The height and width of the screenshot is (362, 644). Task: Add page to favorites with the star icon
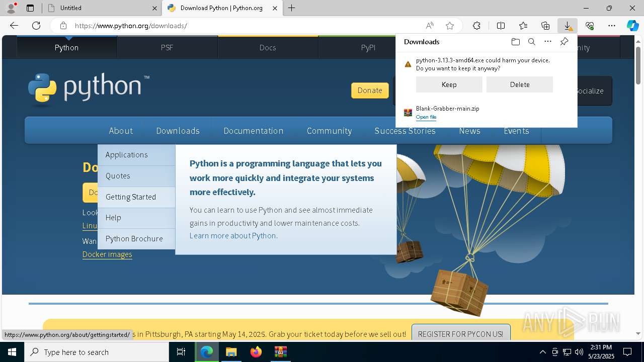click(x=450, y=26)
